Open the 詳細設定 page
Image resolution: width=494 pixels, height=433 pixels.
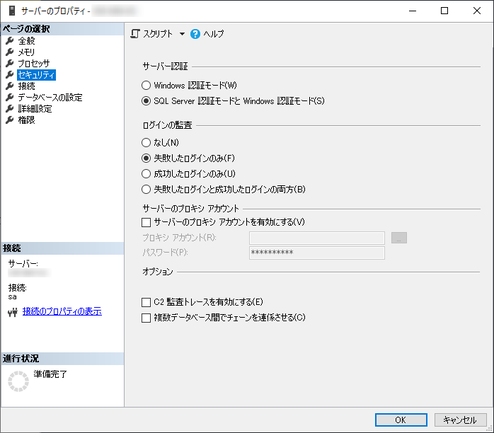click(35, 109)
